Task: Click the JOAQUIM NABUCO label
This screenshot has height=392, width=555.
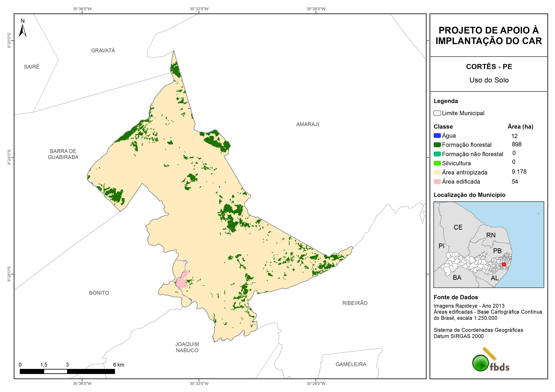Action: point(187,347)
